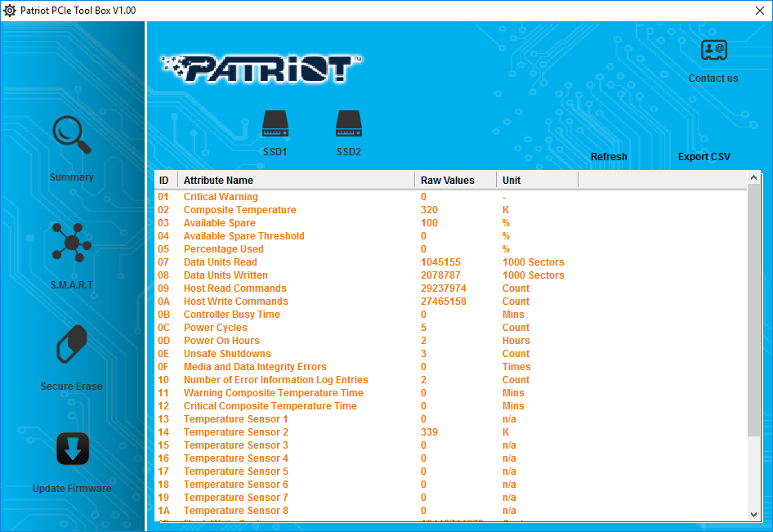Click the Update Firmware label

click(72, 489)
